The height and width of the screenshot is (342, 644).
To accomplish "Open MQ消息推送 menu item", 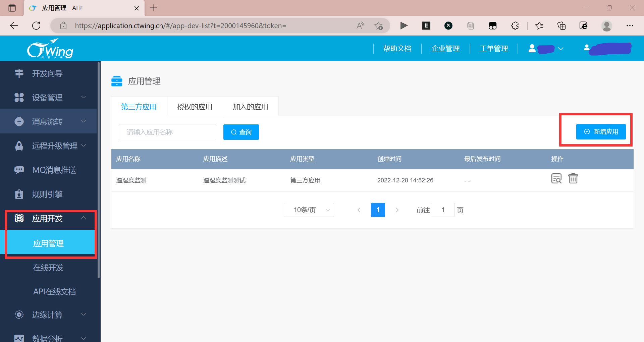I will click(49, 170).
